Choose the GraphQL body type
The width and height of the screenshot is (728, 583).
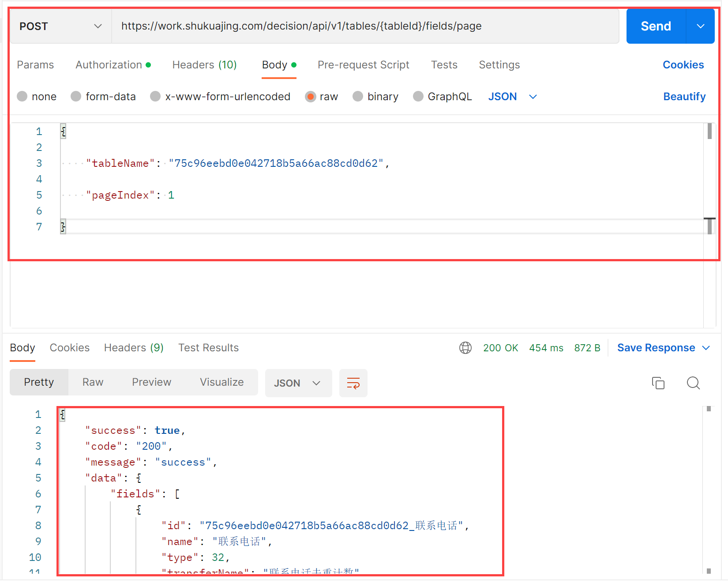418,97
